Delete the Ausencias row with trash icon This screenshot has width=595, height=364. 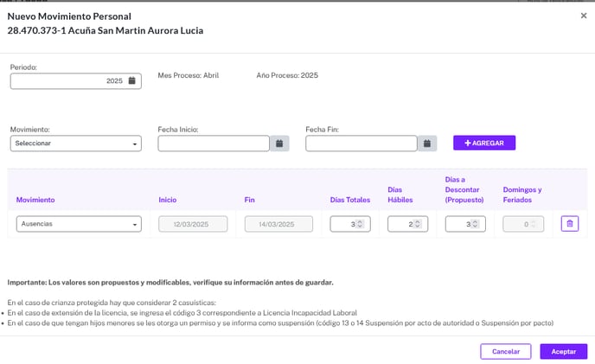tap(570, 224)
